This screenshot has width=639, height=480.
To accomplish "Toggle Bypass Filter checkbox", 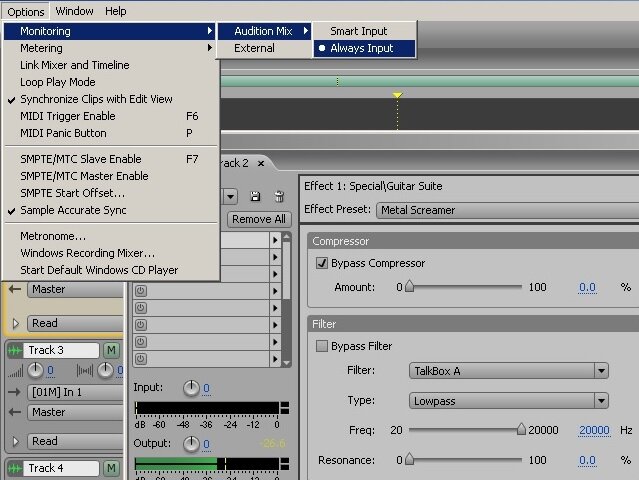I will (322, 346).
